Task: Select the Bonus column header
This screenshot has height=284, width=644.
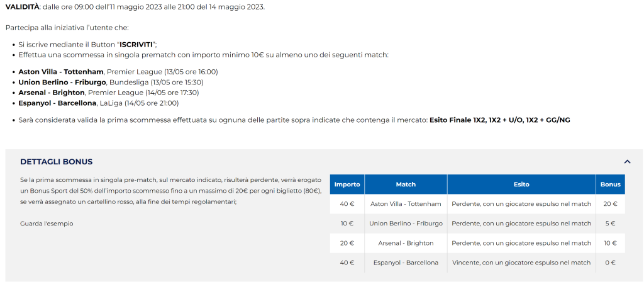Action: (610, 185)
